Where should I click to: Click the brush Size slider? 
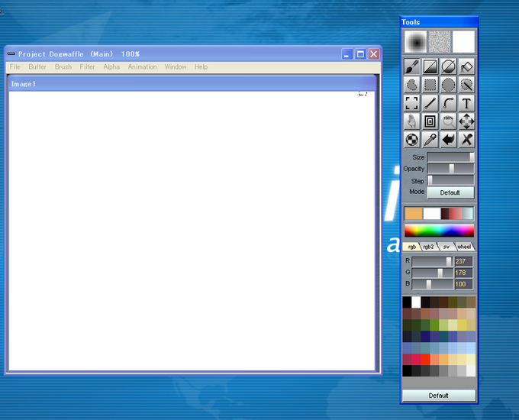(450, 157)
